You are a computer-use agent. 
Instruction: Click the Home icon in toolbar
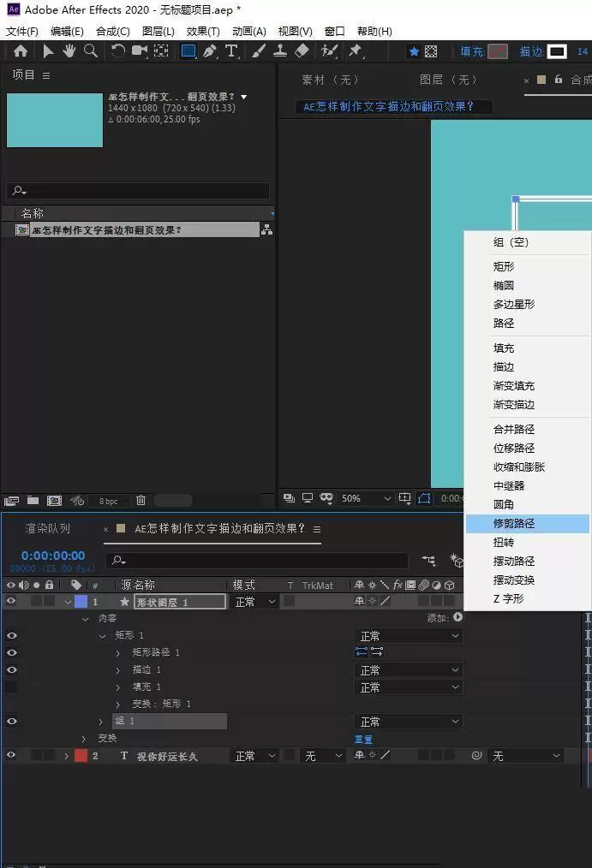click(x=21, y=51)
